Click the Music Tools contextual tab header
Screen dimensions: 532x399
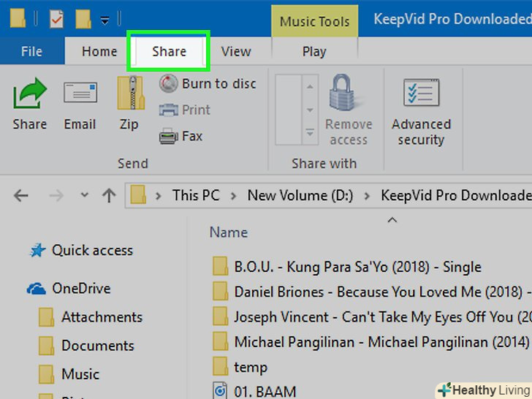(314, 21)
